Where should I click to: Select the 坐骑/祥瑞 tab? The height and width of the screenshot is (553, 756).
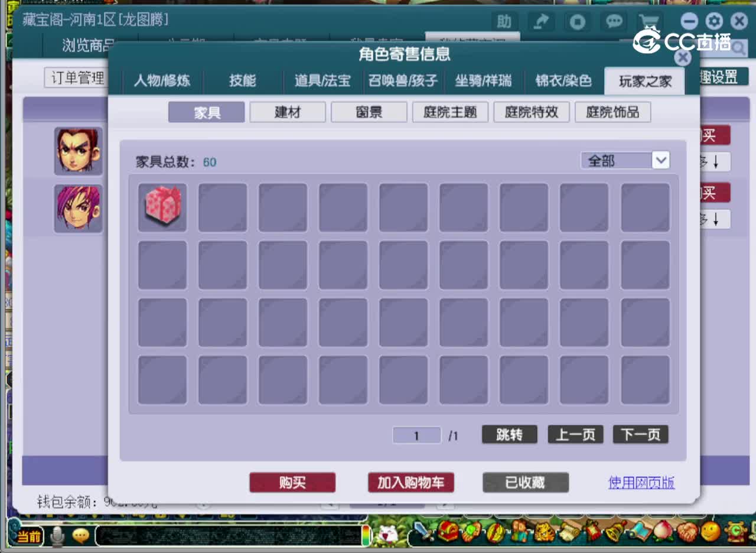click(x=483, y=82)
